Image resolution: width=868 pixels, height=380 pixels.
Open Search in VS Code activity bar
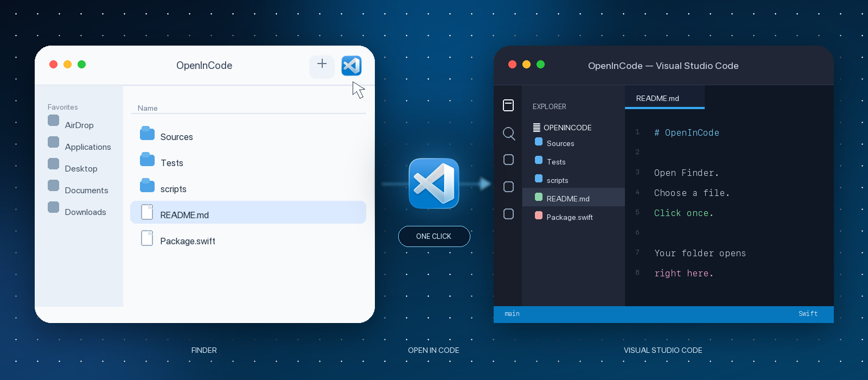pyautogui.click(x=509, y=133)
